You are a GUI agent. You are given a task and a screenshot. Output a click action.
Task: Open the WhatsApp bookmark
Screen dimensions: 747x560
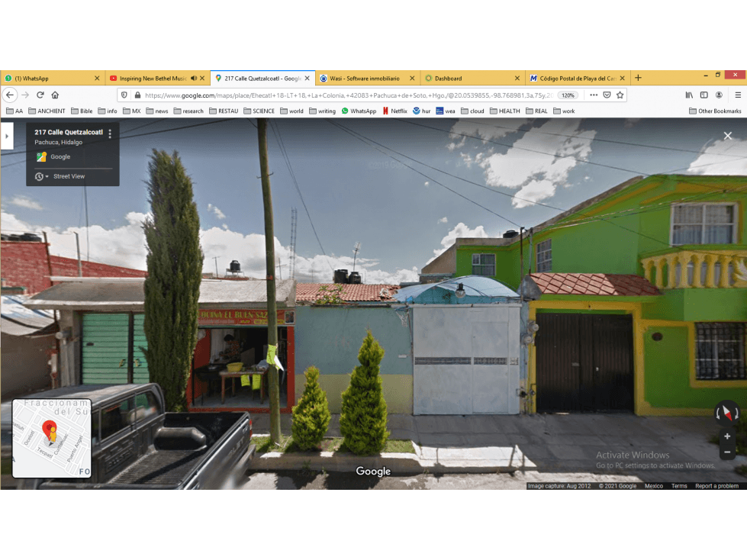point(359,111)
